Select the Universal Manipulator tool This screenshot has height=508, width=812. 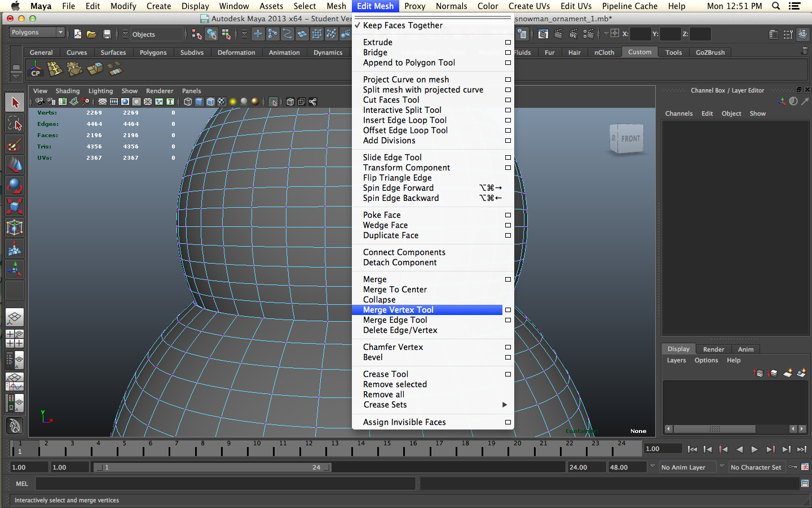15,227
